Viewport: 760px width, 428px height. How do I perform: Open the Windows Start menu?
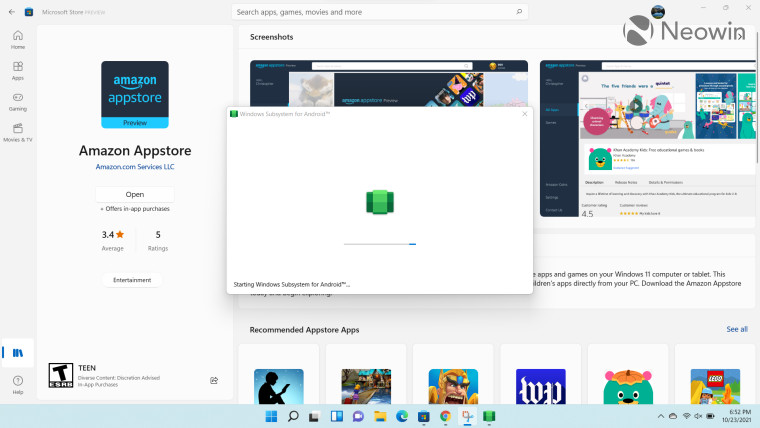pos(271,416)
